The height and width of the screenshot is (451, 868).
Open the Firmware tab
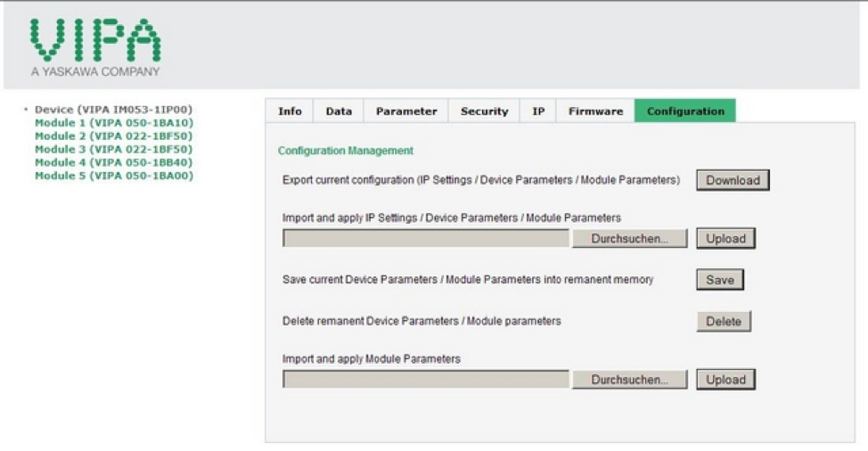(595, 111)
